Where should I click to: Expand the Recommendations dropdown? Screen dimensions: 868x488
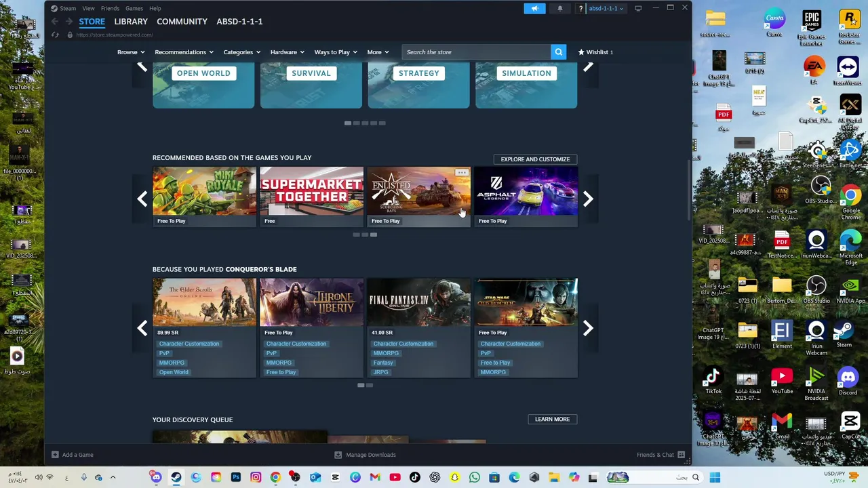coord(184,52)
